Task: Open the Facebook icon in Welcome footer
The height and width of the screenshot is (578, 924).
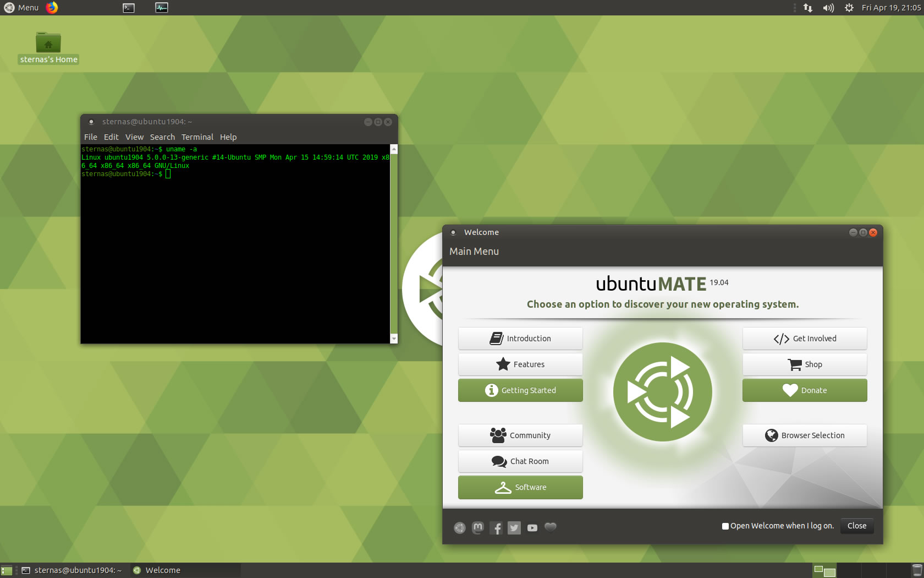Action: click(496, 528)
